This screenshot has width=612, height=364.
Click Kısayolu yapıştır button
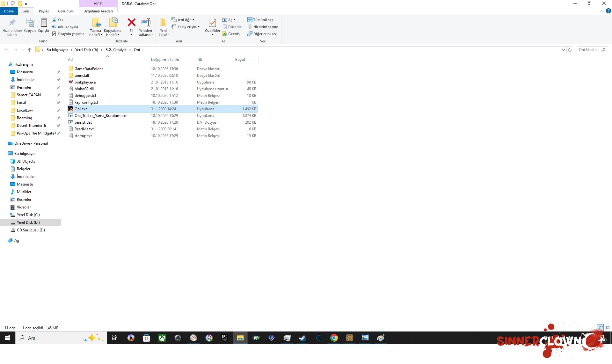(x=68, y=34)
